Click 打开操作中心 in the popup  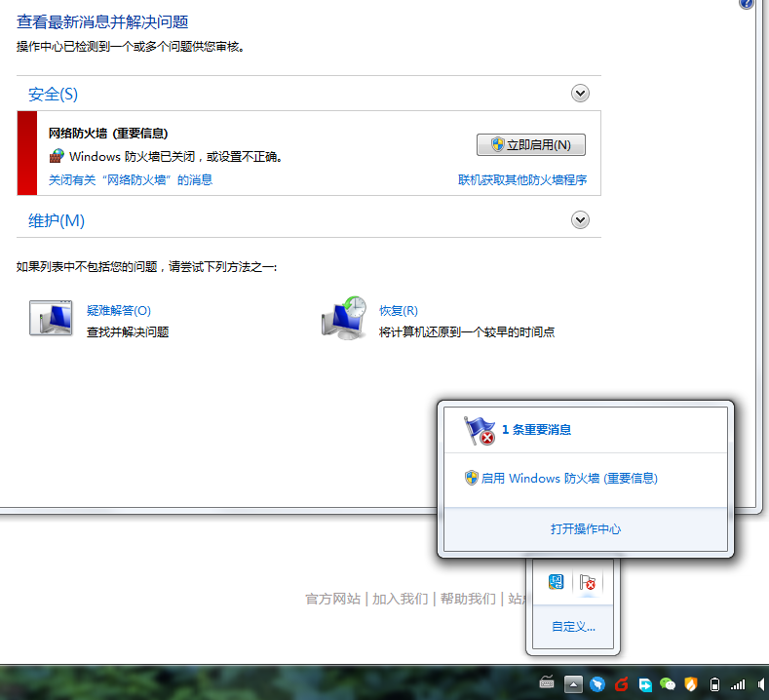coord(586,528)
